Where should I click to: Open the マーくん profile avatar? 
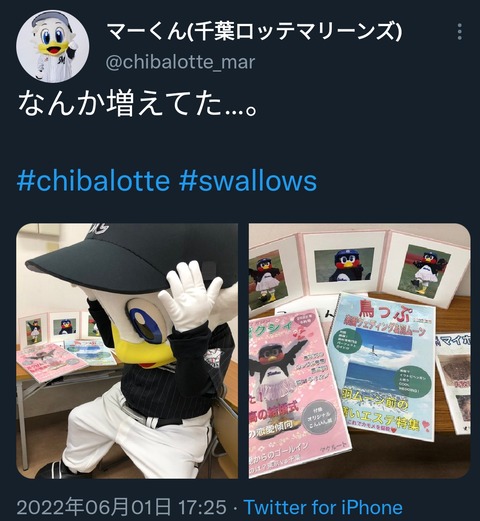coord(53,46)
